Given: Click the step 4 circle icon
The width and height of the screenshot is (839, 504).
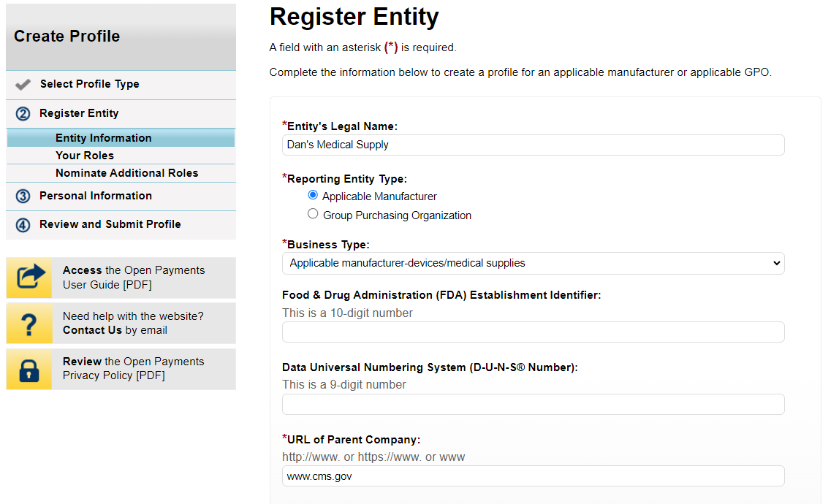Looking at the screenshot, I should (x=23, y=225).
